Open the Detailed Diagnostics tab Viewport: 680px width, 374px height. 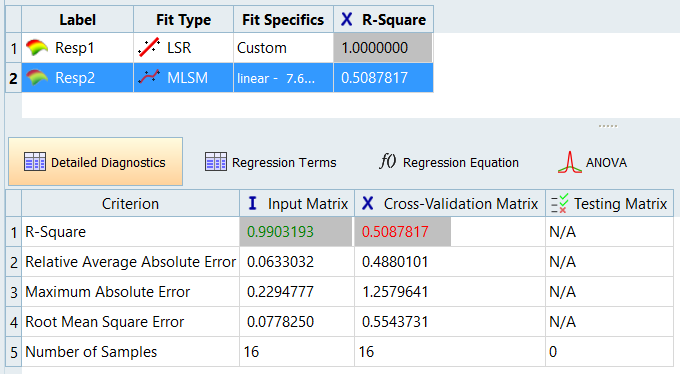tap(95, 162)
